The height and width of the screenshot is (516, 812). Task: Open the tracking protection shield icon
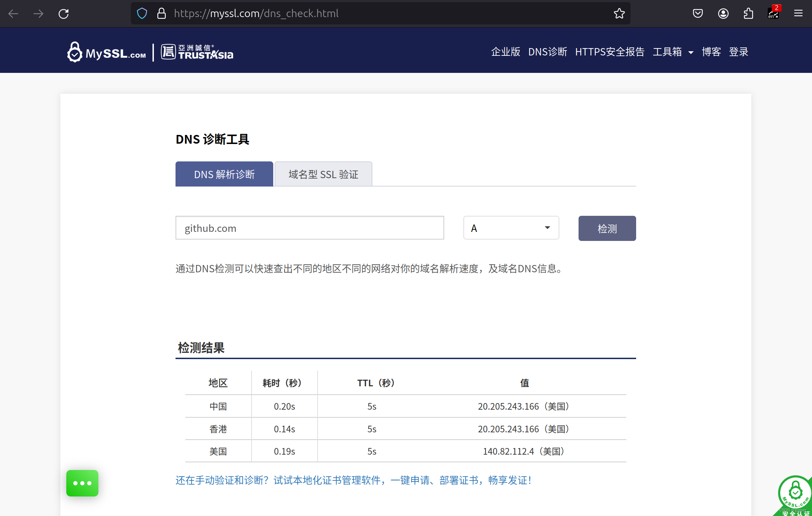[142, 13]
